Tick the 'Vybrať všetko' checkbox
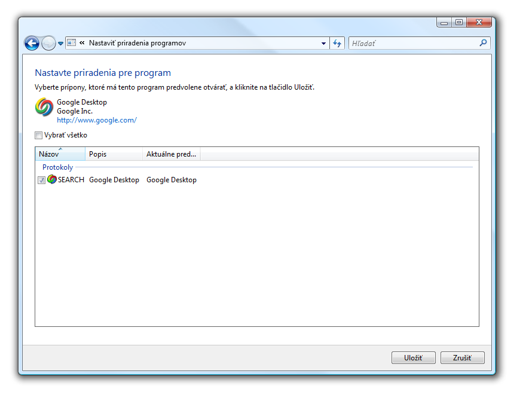This screenshot has height=398, width=532. point(39,136)
